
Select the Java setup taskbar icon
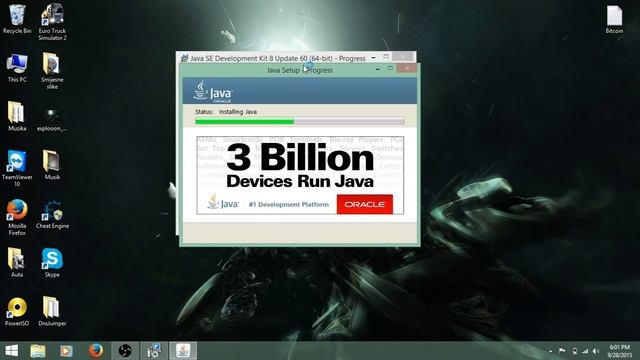[x=183, y=351]
